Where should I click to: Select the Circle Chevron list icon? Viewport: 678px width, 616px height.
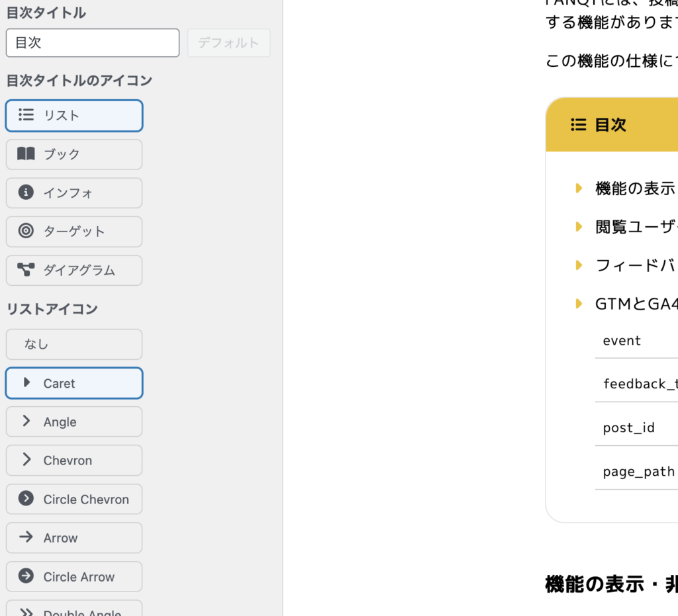pyautogui.click(x=73, y=500)
